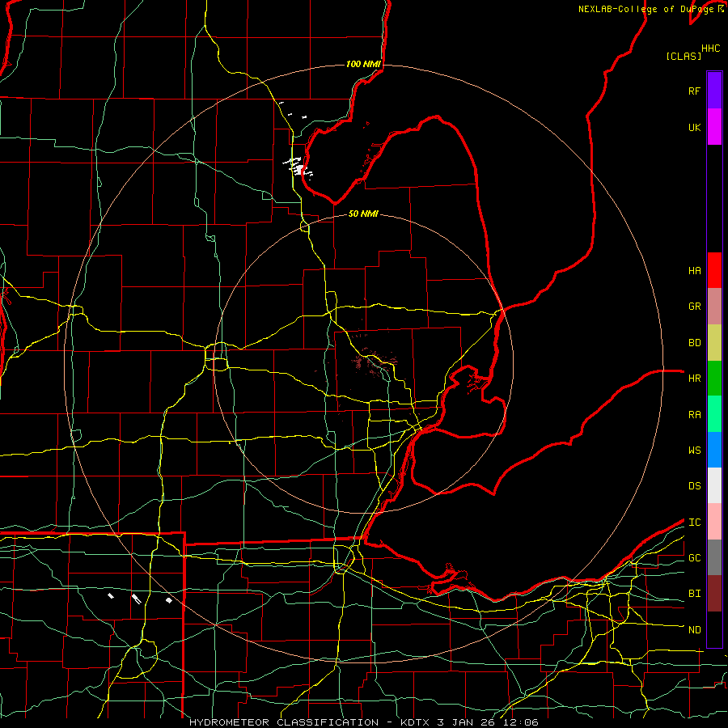Click the 100 NMI range ring label
Screen dimensions: 728x728
(363, 64)
